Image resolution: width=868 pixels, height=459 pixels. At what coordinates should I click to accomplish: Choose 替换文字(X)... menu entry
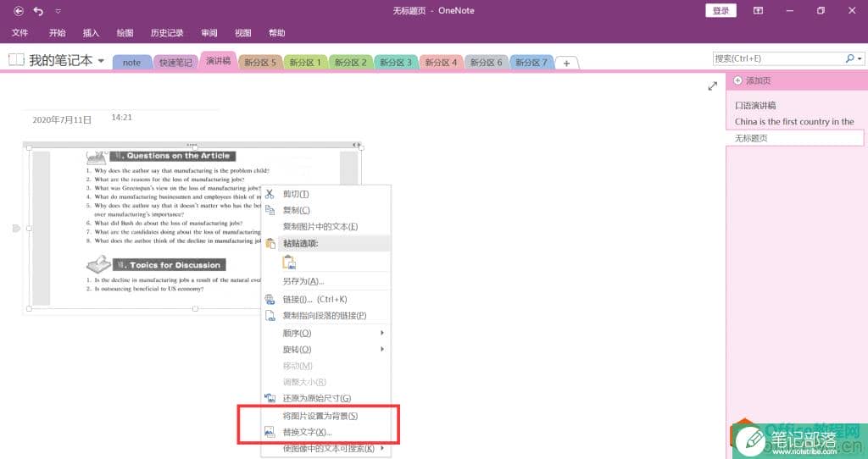click(326, 432)
